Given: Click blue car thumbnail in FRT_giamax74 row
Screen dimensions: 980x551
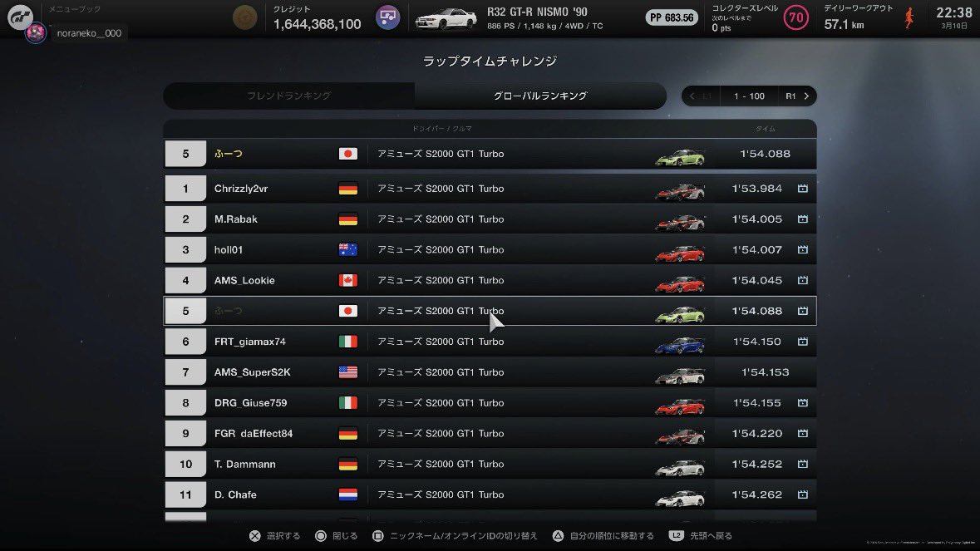Looking at the screenshot, I should [x=680, y=344].
